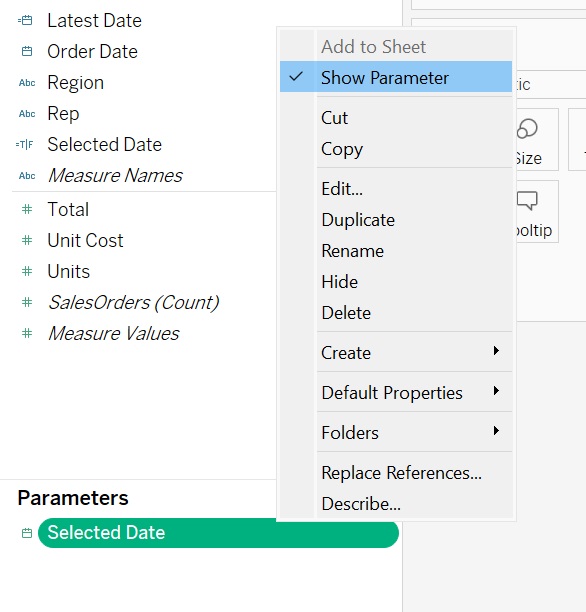The image size is (586, 612).
Task: Click the Tooltip speech bubble icon
Action: [527, 201]
